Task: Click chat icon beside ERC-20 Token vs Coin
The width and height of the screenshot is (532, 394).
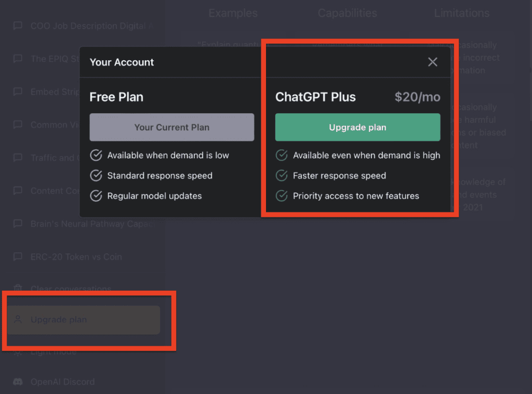Action: tap(18, 256)
